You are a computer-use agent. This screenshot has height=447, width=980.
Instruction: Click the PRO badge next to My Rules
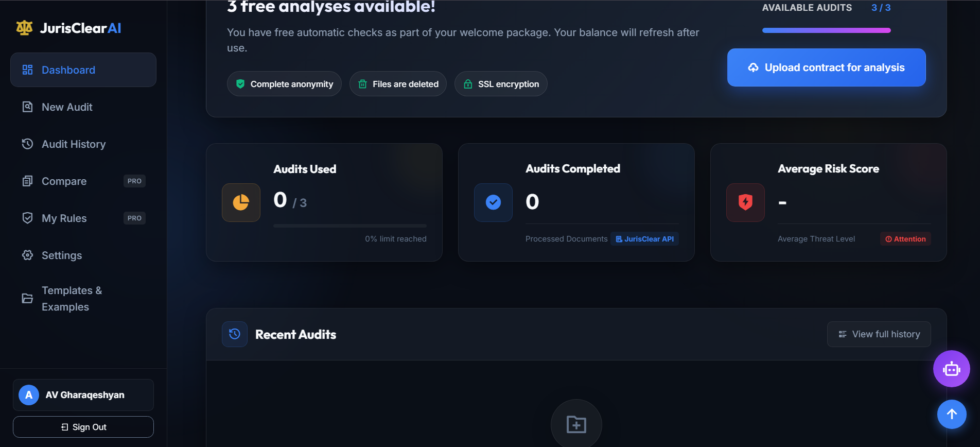[x=134, y=218]
